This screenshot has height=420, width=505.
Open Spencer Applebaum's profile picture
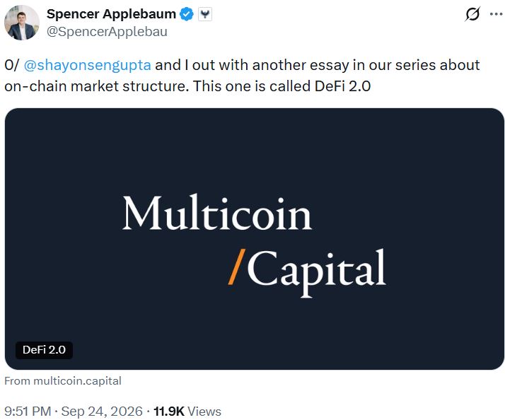[22, 23]
